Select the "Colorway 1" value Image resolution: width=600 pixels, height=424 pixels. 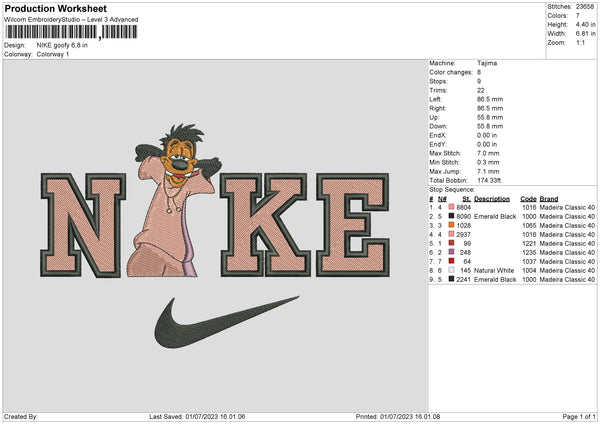pyautogui.click(x=53, y=54)
